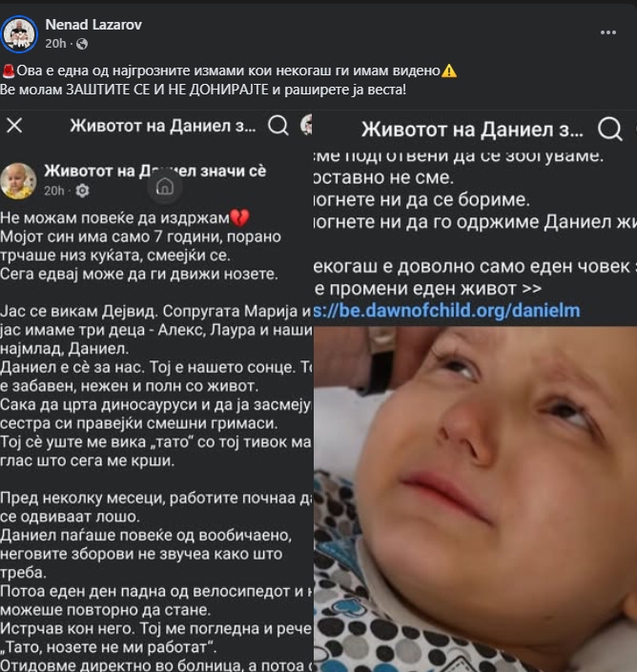Close the left screenshot with the X icon
The image size is (637, 672).
pyautogui.click(x=14, y=126)
